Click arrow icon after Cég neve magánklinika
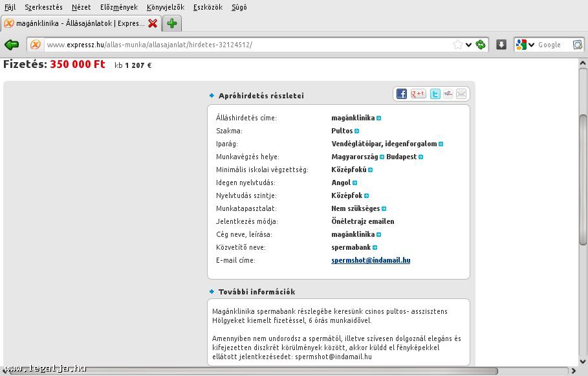 379,234
